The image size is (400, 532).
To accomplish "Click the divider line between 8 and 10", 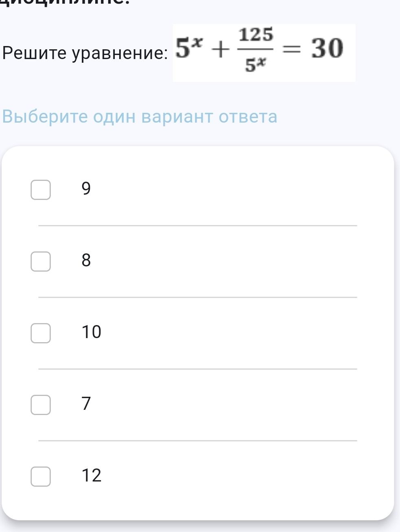I will (197, 297).
